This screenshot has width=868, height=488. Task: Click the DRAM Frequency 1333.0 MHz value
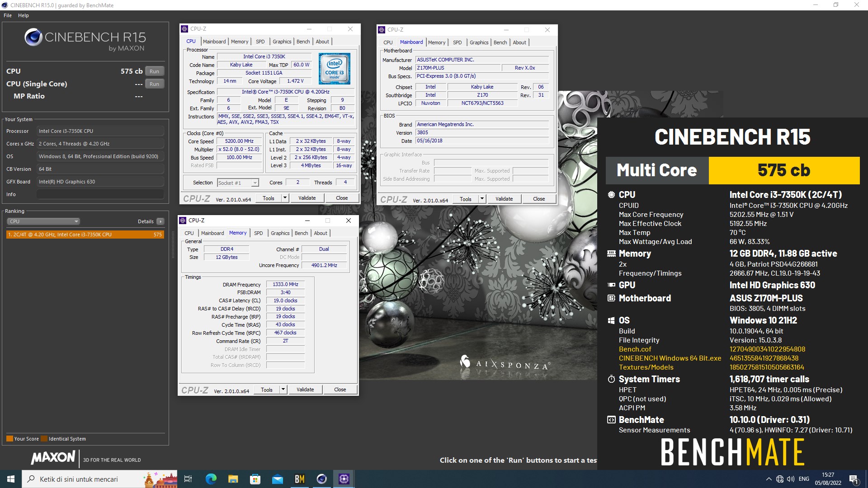pos(285,285)
